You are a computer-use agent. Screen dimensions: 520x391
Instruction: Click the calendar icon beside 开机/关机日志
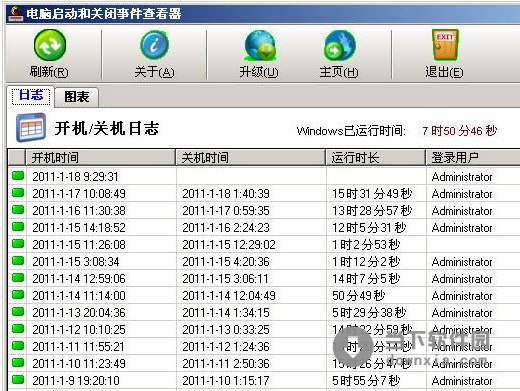[31, 128]
